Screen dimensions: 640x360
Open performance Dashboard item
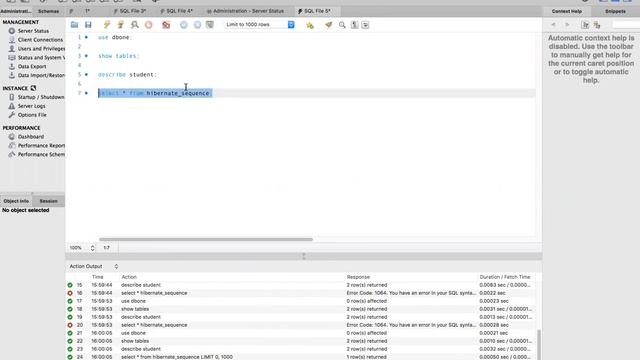[x=31, y=137]
